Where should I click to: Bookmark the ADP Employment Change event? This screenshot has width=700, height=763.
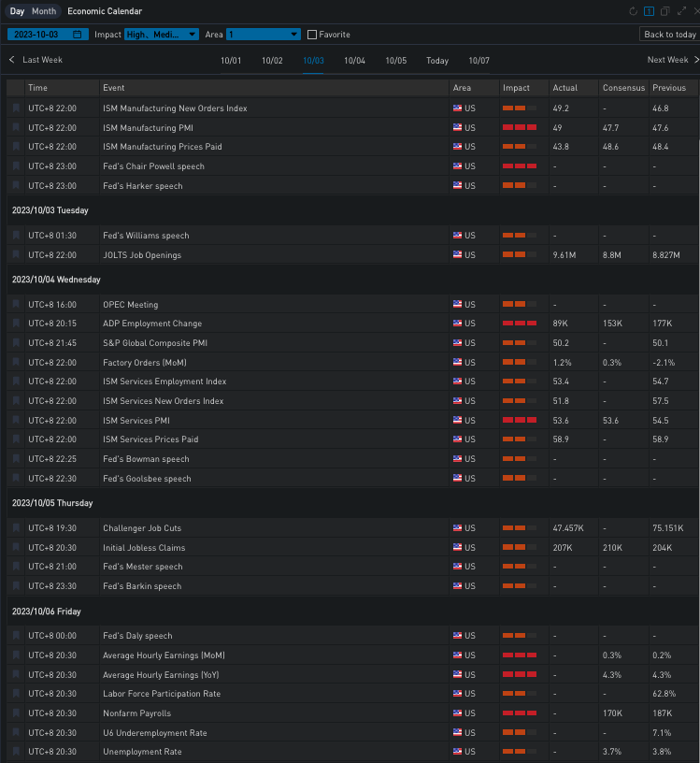click(16, 324)
